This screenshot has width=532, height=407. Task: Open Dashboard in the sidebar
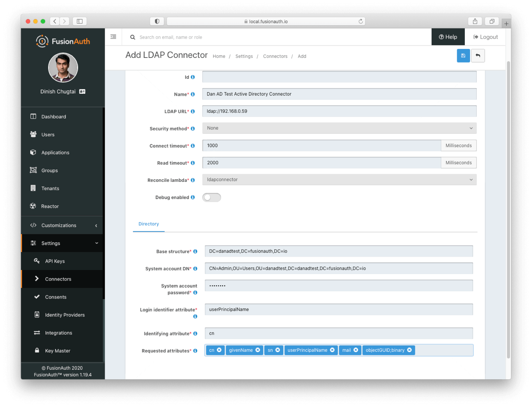coord(62,116)
